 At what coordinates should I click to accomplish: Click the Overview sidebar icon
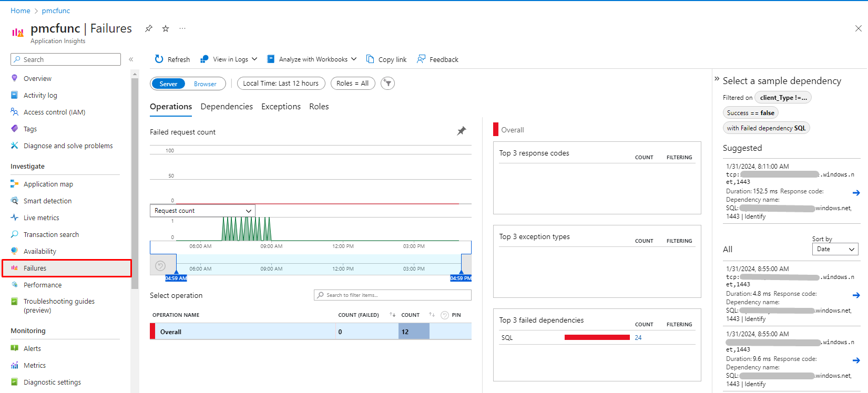click(15, 78)
